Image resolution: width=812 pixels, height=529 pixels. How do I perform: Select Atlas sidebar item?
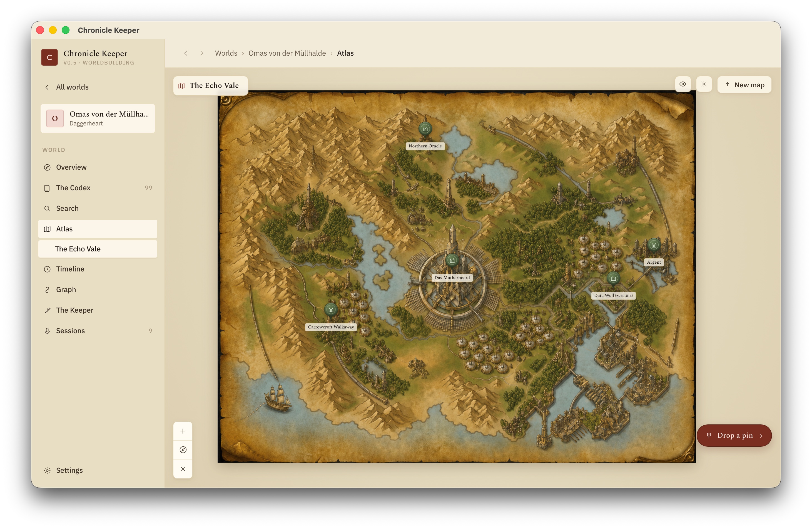coord(98,229)
